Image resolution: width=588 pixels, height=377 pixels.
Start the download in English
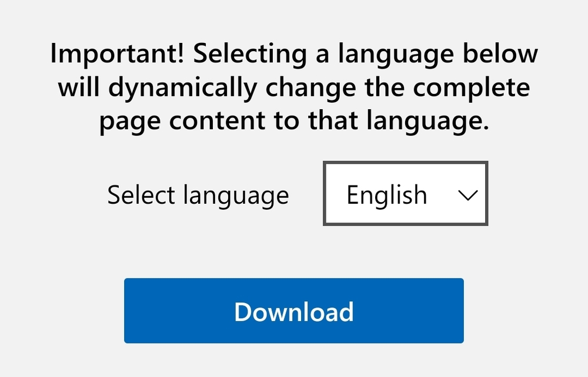(293, 311)
